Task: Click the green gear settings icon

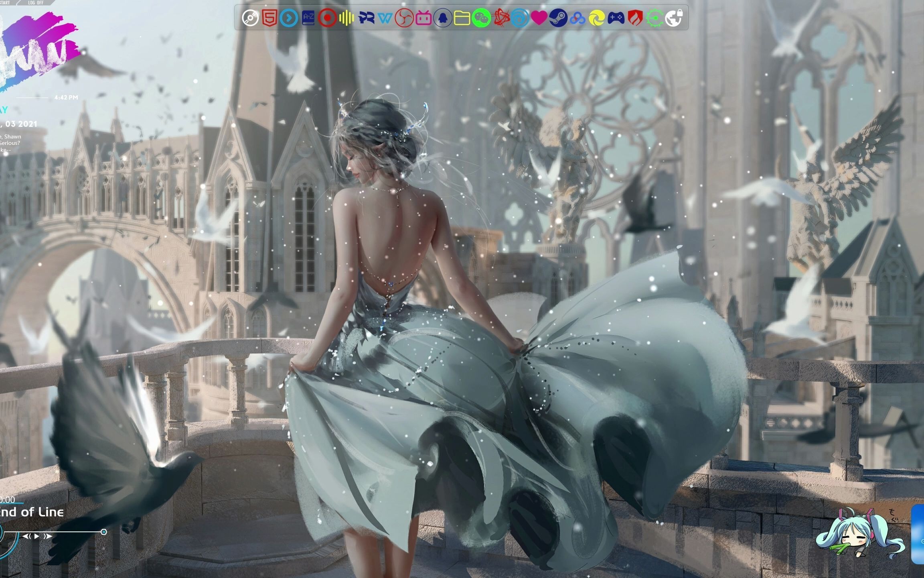Action: [x=654, y=18]
